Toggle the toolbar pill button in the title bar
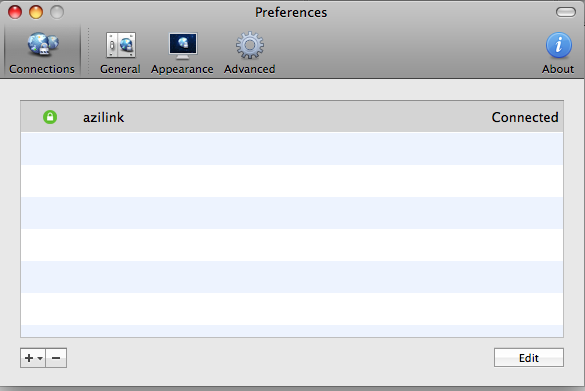 (x=566, y=12)
